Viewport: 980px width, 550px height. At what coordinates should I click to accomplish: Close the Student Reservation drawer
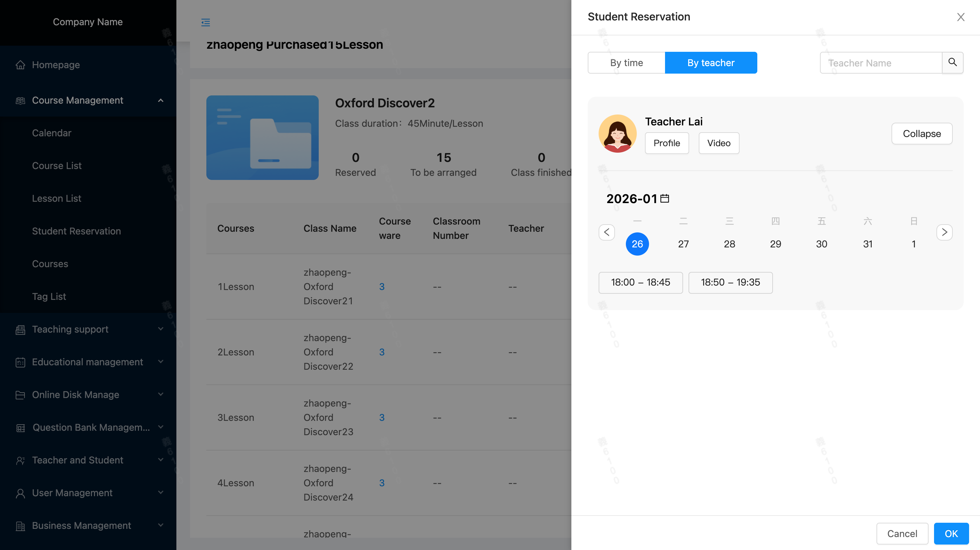(x=961, y=17)
